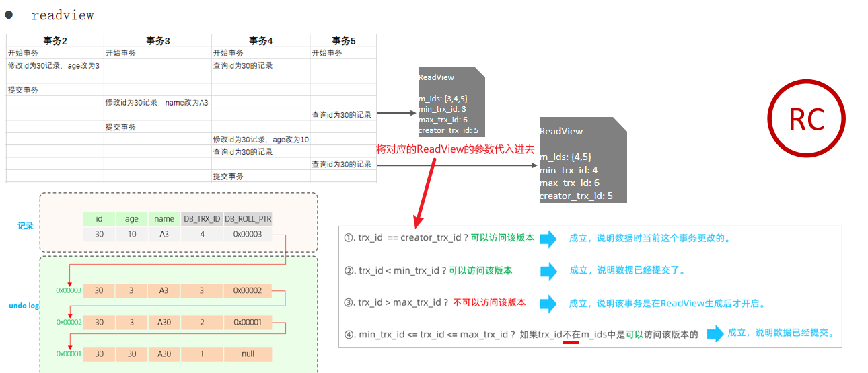This screenshot has width=868, height=373.
Task: Click the blue arrow in rule ④
Action: coord(715,333)
